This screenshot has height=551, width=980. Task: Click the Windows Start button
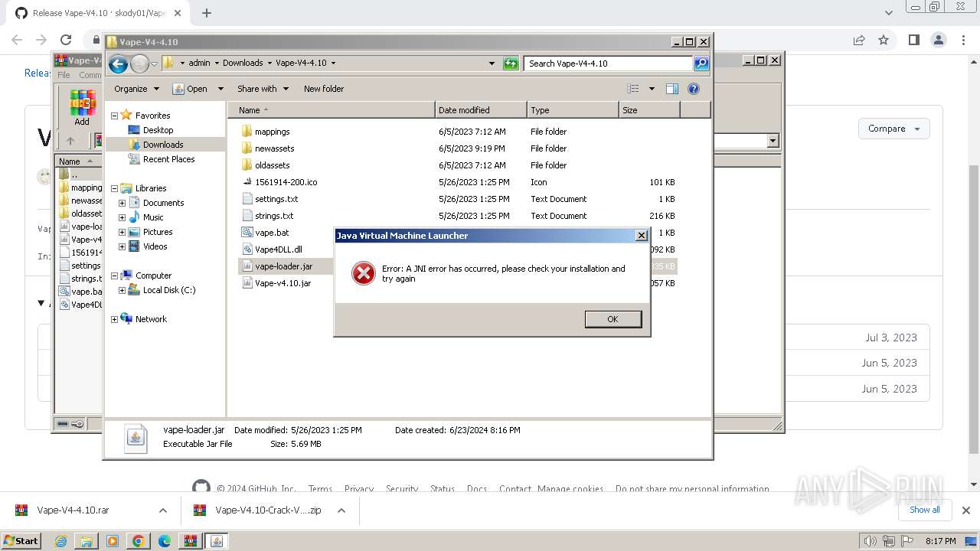coord(21,541)
